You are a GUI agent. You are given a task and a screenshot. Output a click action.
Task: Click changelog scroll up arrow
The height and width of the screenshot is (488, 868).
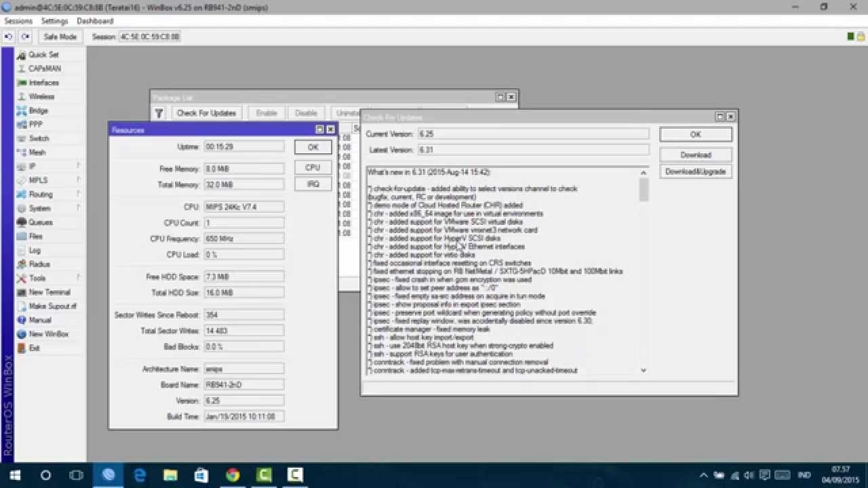coord(644,173)
